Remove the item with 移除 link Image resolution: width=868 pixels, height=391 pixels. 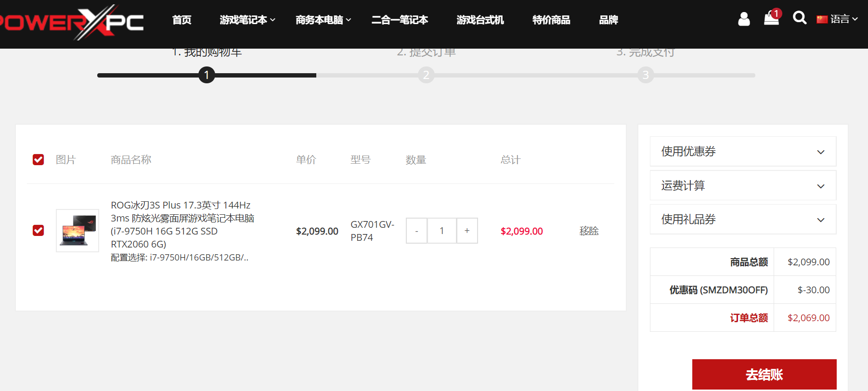[589, 231]
